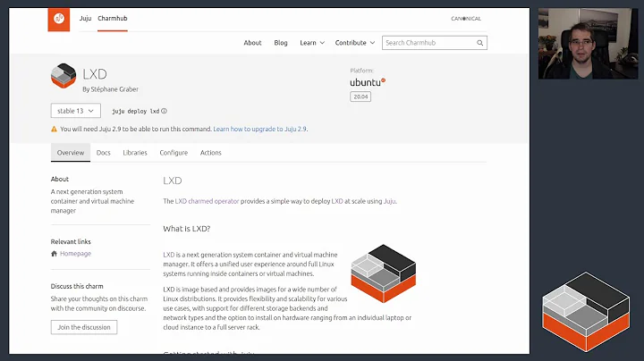
Task: Expand the Contribute menu
Action: click(x=355, y=43)
